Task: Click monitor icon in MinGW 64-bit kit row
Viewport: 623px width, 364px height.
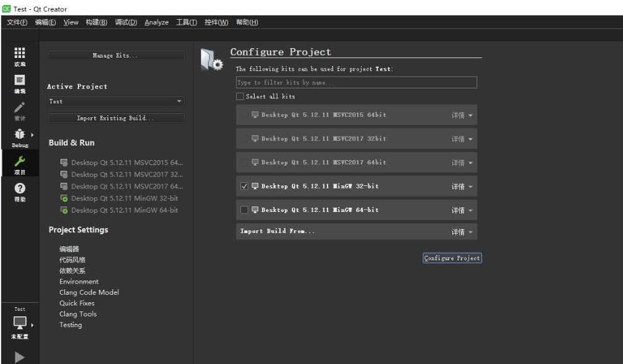Action: [255, 210]
